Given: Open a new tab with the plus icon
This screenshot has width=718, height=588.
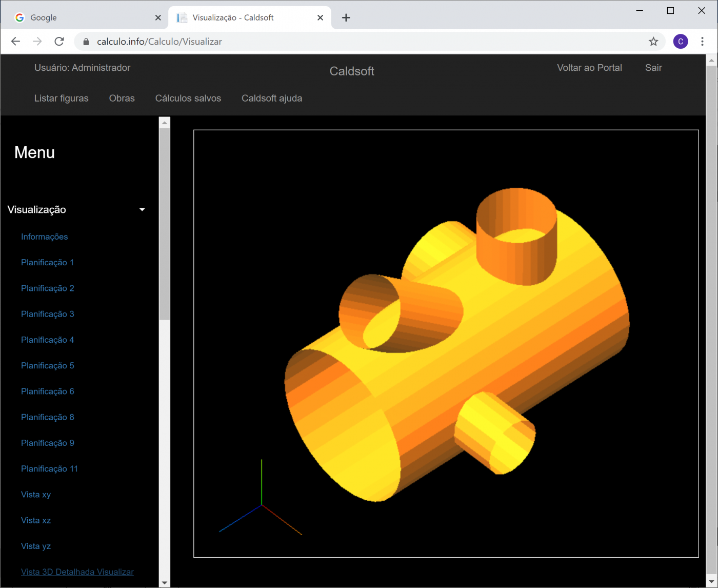Looking at the screenshot, I should point(346,18).
